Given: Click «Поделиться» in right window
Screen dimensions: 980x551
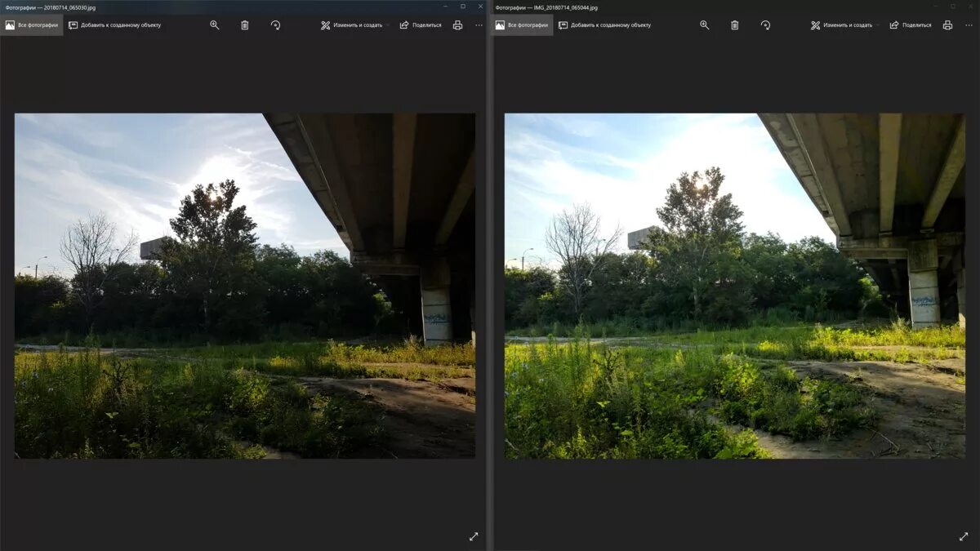Looking at the screenshot, I should pos(911,25).
